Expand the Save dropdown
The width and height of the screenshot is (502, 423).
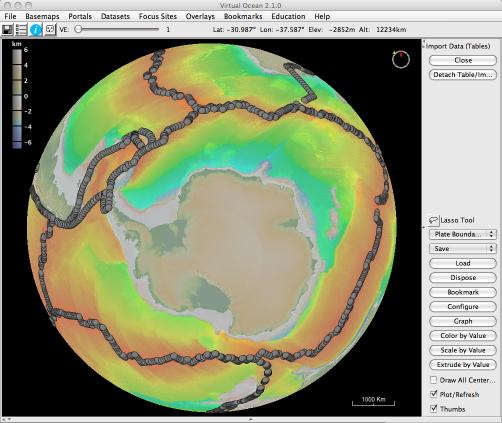click(463, 249)
